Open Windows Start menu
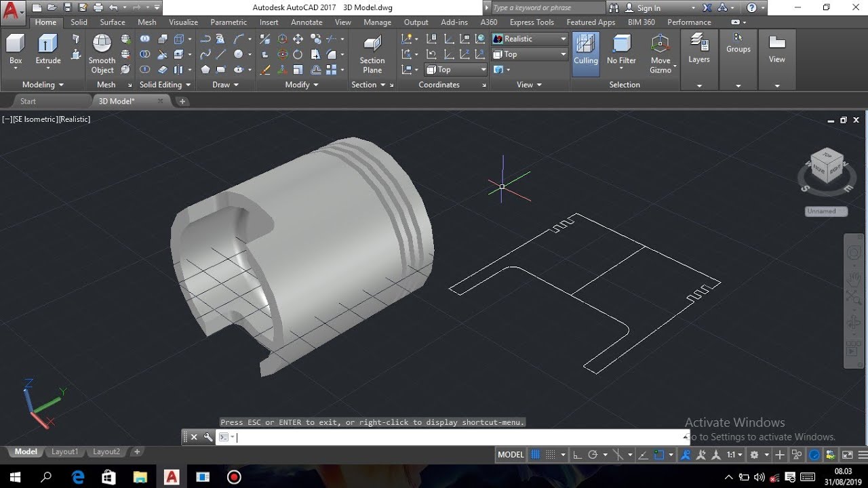 click(x=14, y=477)
